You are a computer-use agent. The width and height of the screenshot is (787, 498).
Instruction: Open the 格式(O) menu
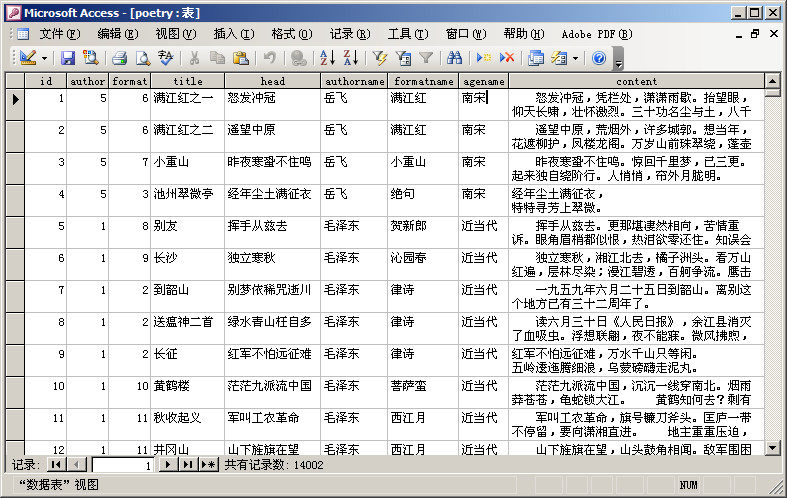tap(292, 34)
